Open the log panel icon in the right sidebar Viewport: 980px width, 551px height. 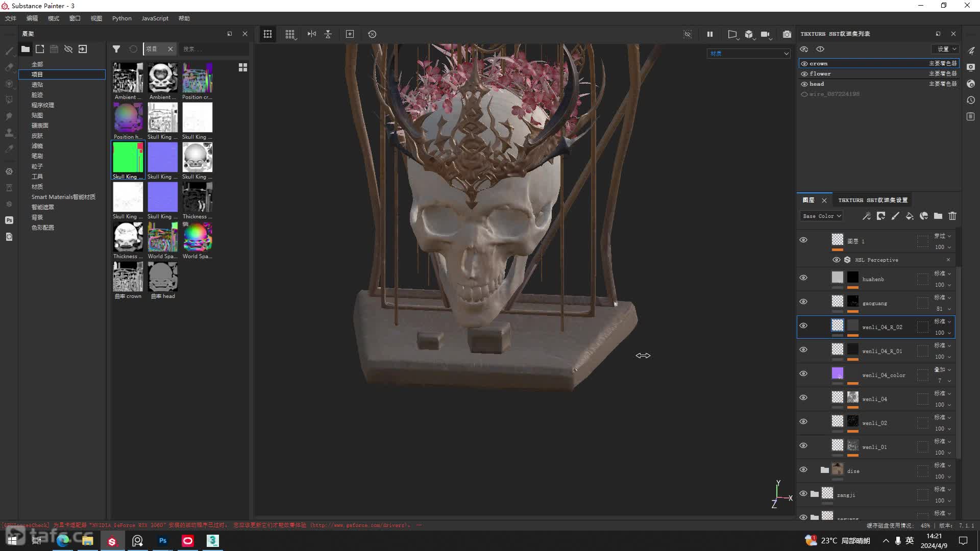click(971, 117)
